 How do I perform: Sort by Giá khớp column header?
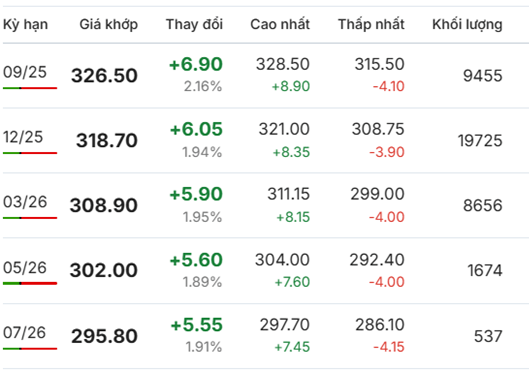tap(109, 25)
